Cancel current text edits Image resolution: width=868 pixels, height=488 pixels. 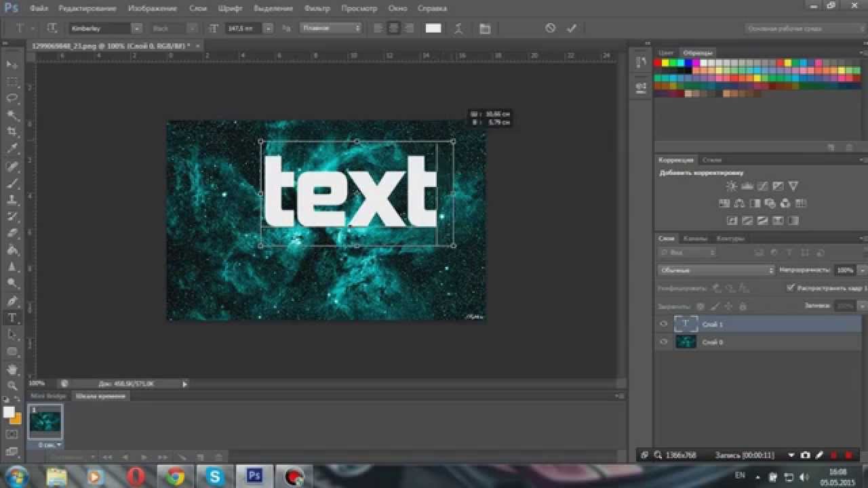pyautogui.click(x=551, y=28)
